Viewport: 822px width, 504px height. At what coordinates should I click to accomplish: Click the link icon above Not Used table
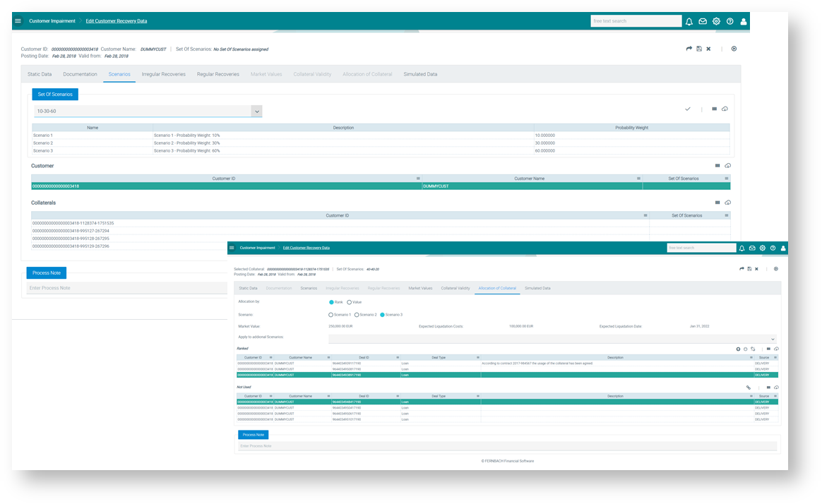749,388
